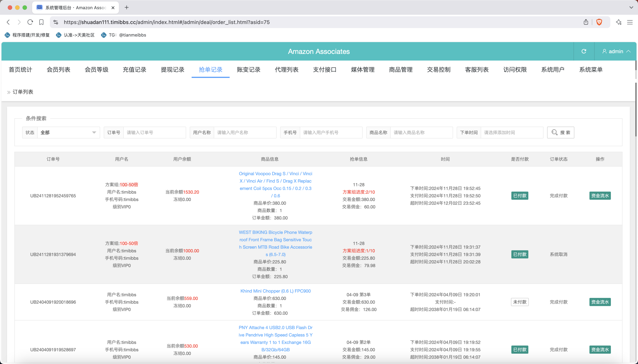This screenshot has height=364, width=638.
Task: Go to the 代理列表 tab
Action: click(x=287, y=70)
